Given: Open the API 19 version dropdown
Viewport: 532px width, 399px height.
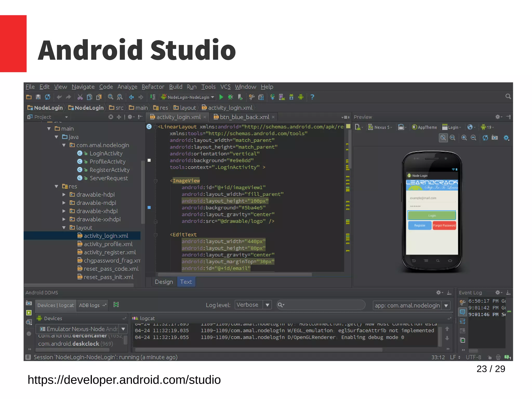Looking at the screenshot, I should (x=487, y=127).
